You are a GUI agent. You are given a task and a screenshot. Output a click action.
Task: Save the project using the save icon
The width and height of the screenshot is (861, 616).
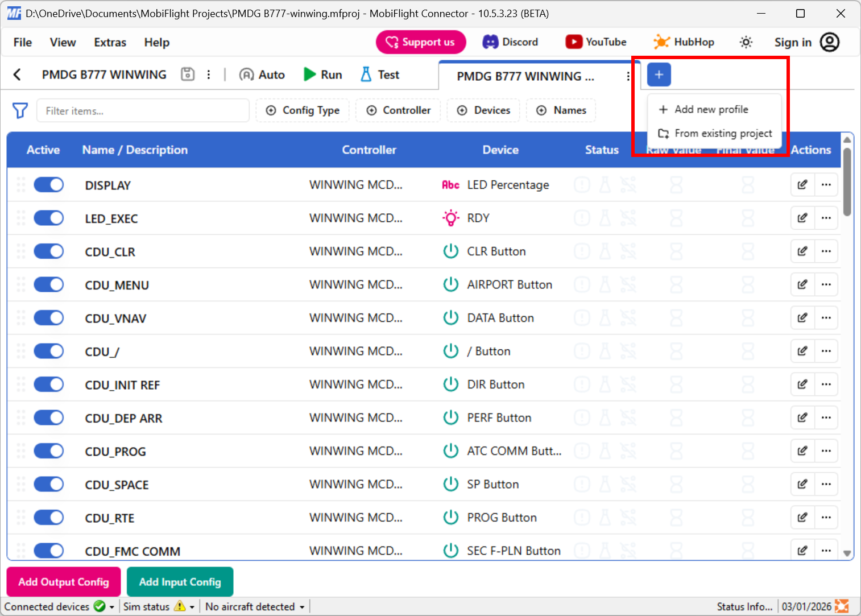pos(187,74)
